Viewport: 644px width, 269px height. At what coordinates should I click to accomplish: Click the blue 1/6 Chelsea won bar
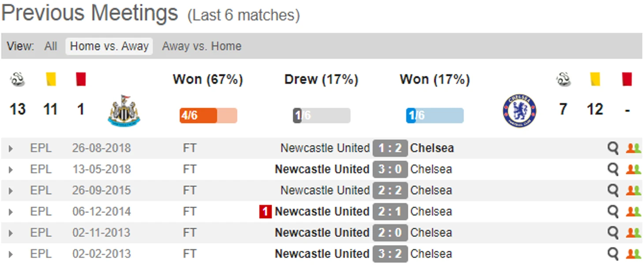pyautogui.click(x=434, y=116)
